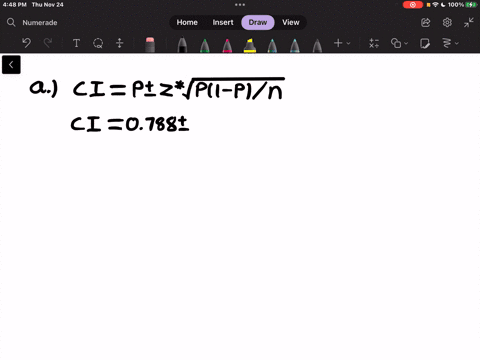Tap the Do Not Disturb moon icon

[443, 5]
